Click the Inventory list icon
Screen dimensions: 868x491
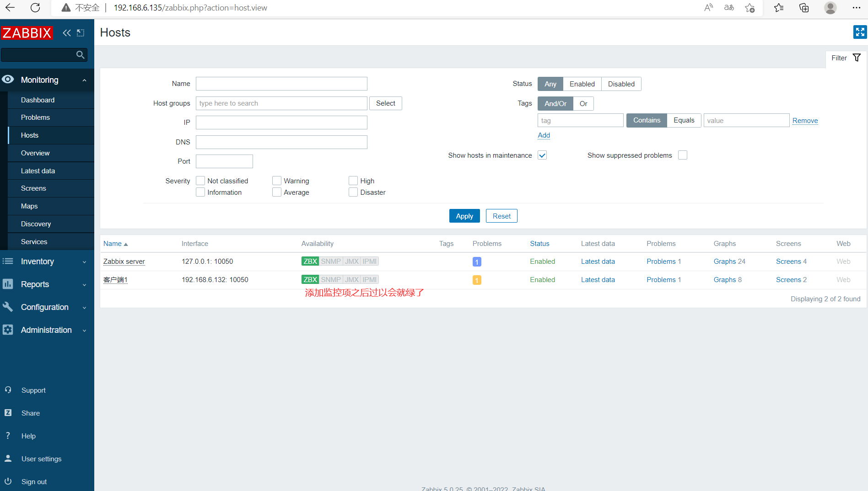pyautogui.click(x=8, y=261)
